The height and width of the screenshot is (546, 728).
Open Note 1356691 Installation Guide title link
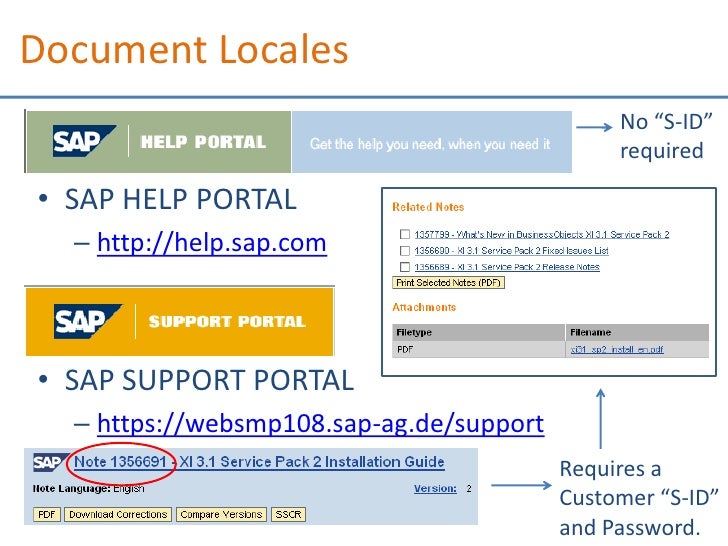pos(259,462)
